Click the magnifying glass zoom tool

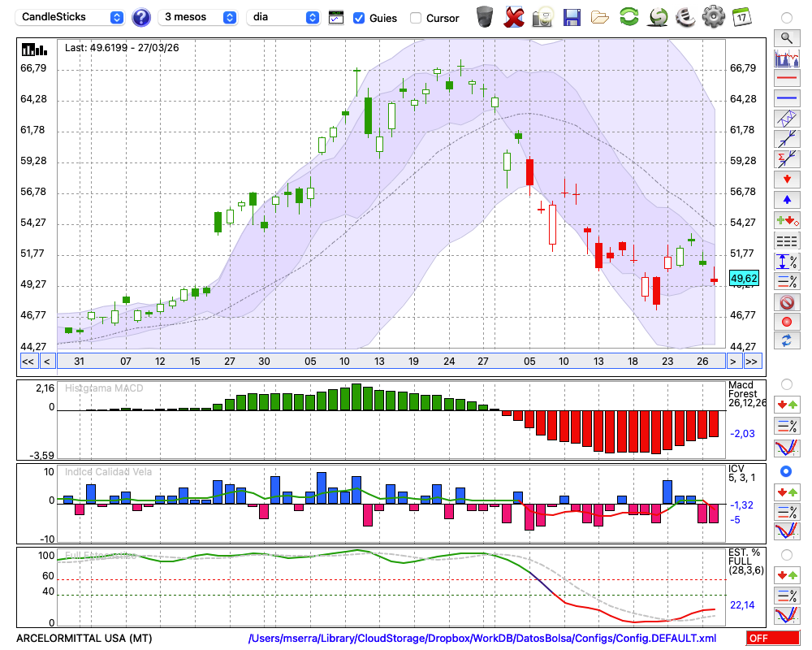(786, 37)
